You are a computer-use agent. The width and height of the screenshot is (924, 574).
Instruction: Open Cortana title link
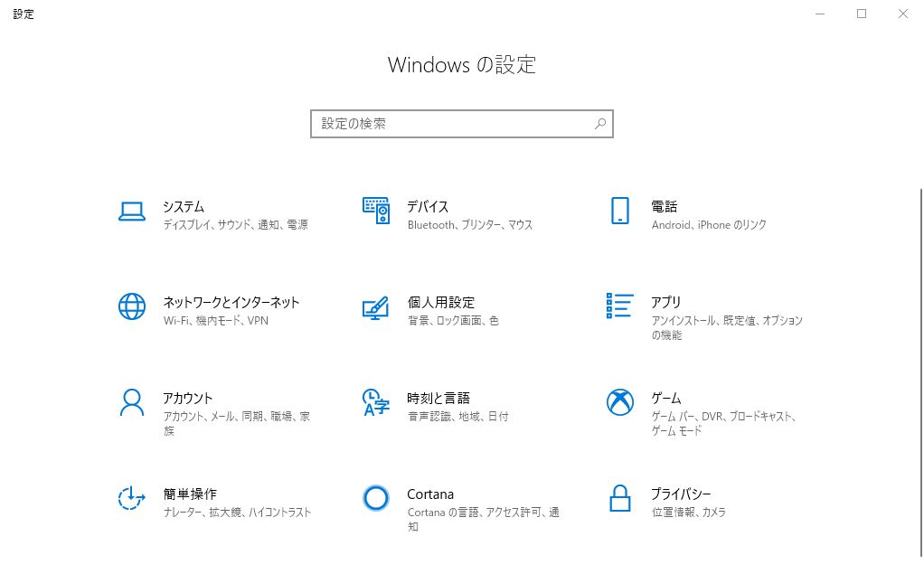(430, 494)
